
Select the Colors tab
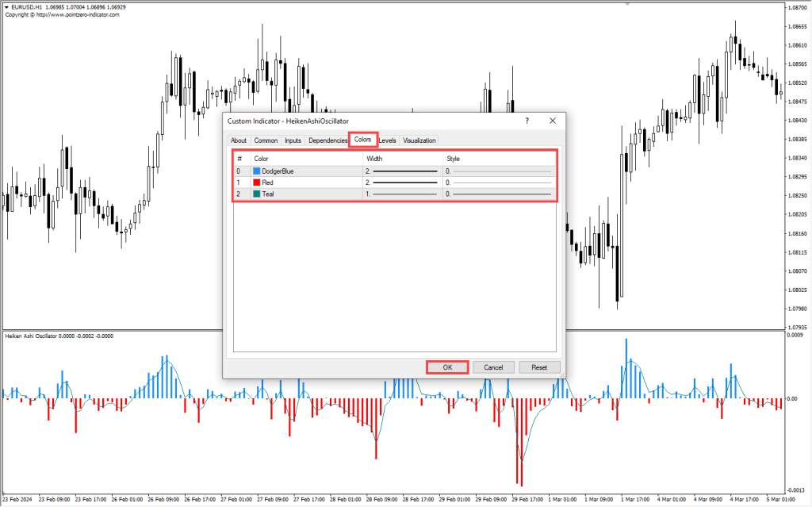(362, 140)
